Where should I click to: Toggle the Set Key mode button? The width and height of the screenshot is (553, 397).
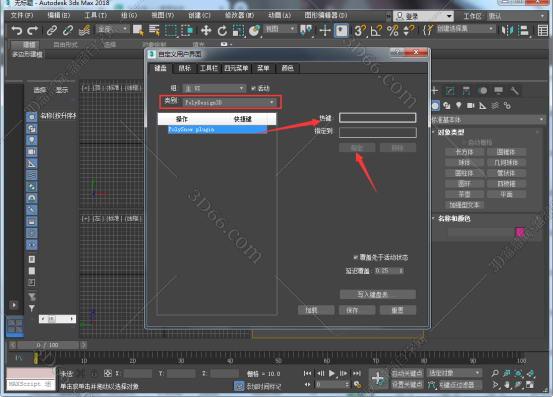(x=406, y=384)
